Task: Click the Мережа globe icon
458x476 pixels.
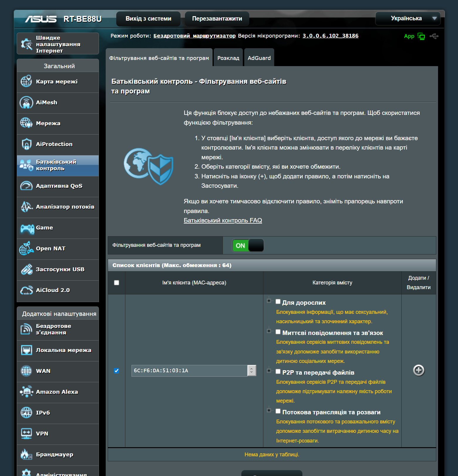Action: click(26, 123)
